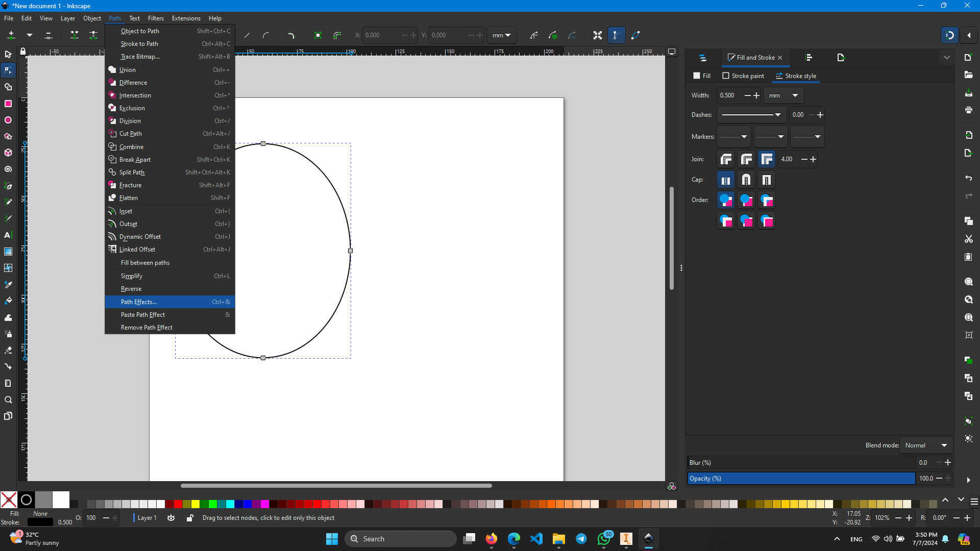
Task: Toggle Layer 1 visibility eye
Action: (x=171, y=518)
